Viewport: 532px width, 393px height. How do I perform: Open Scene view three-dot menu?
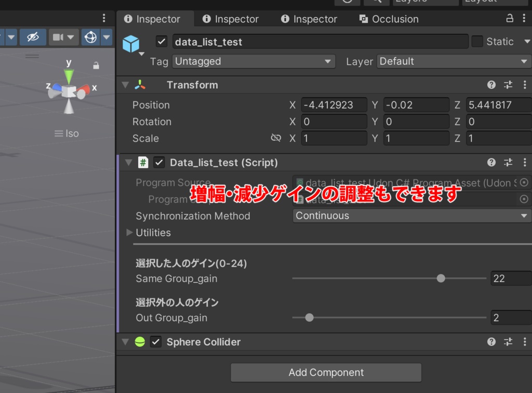tap(104, 18)
